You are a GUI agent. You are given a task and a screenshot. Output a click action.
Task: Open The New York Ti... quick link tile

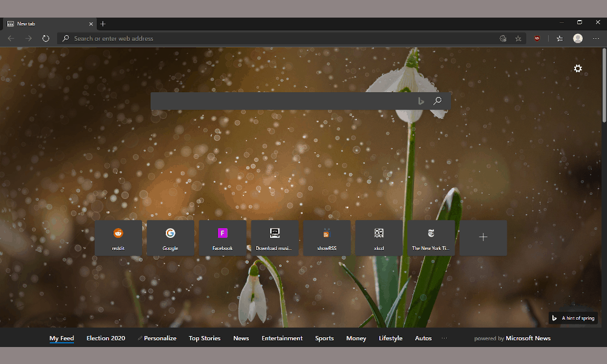tap(431, 238)
